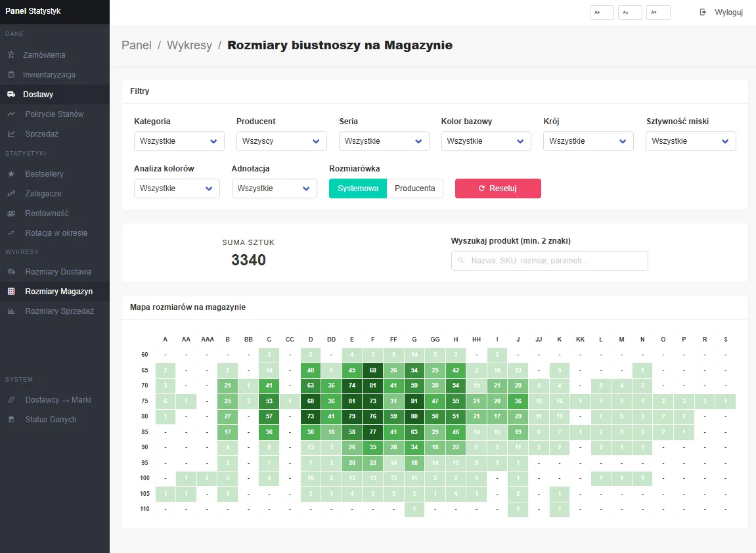This screenshot has height=553, width=756.
Task: Click the product search input field
Action: [549, 261]
